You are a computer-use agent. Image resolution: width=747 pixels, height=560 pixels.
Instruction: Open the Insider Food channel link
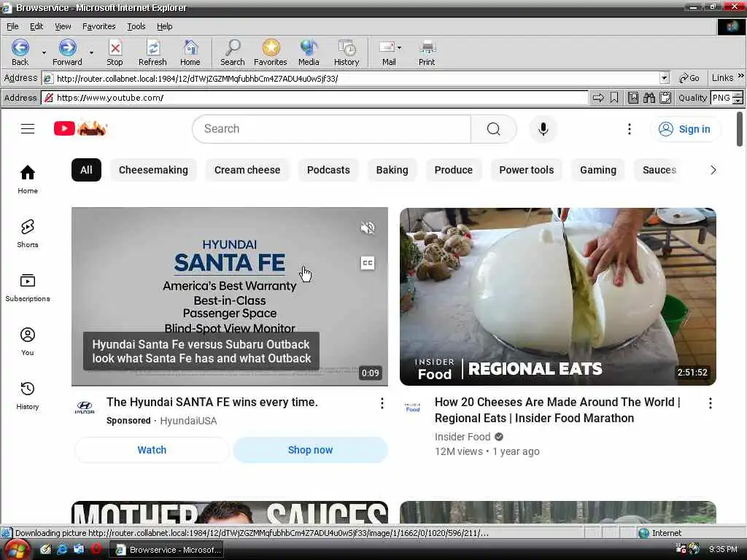[x=462, y=437]
